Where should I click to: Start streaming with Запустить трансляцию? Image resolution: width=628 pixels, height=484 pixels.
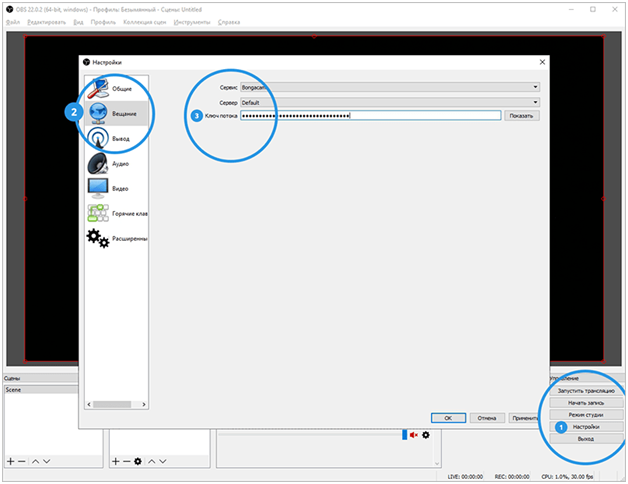[586, 391]
